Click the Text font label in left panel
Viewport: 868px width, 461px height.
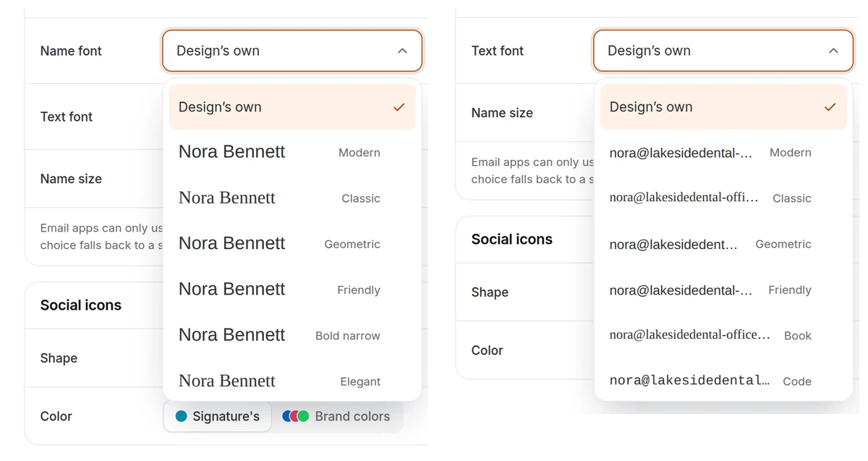[x=67, y=117]
